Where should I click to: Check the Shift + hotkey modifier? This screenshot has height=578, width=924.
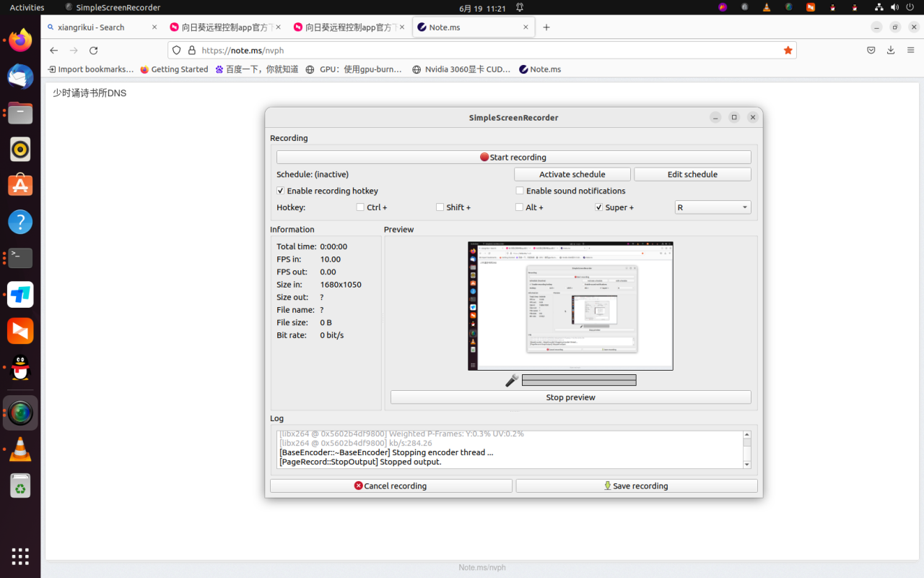click(440, 207)
